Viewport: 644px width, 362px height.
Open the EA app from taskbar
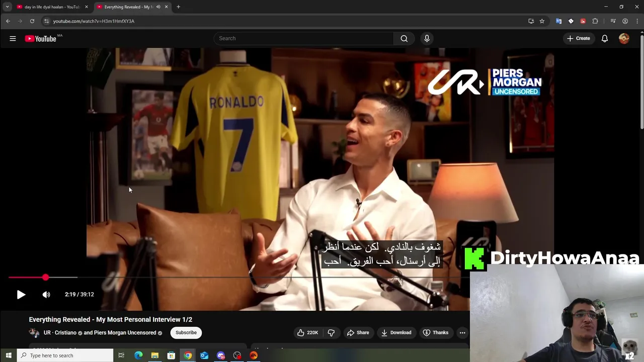click(254, 355)
